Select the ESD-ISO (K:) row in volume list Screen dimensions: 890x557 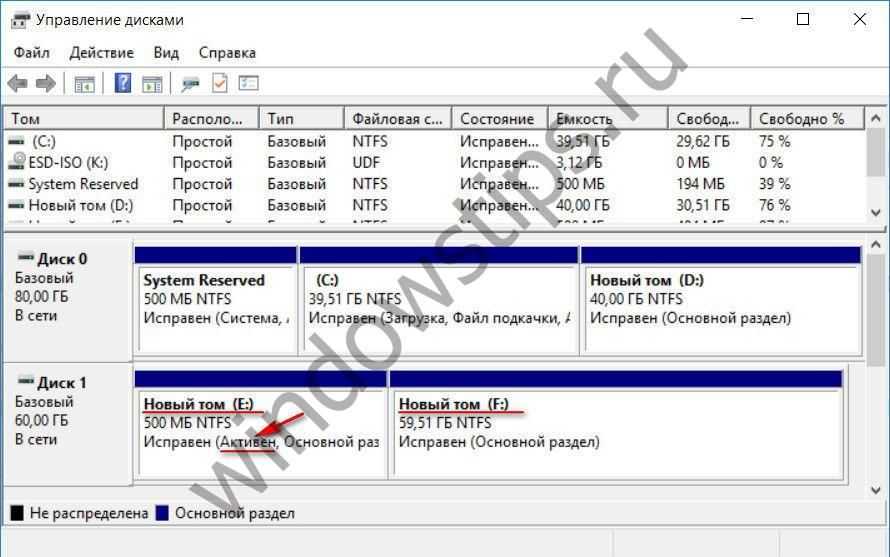pos(68,162)
